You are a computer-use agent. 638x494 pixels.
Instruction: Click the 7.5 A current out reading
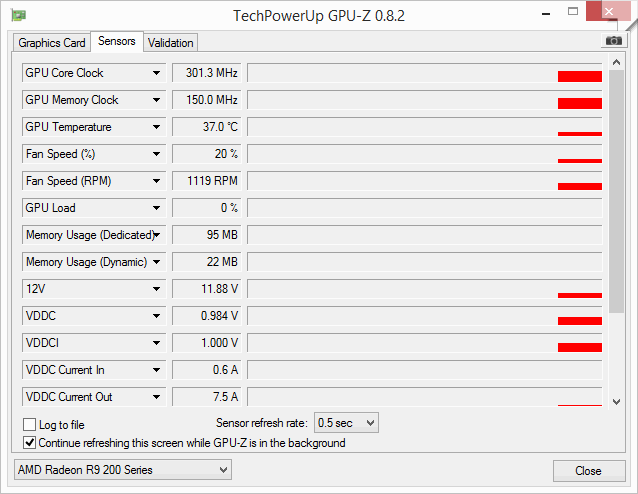pyautogui.click(x=207, y=397)
